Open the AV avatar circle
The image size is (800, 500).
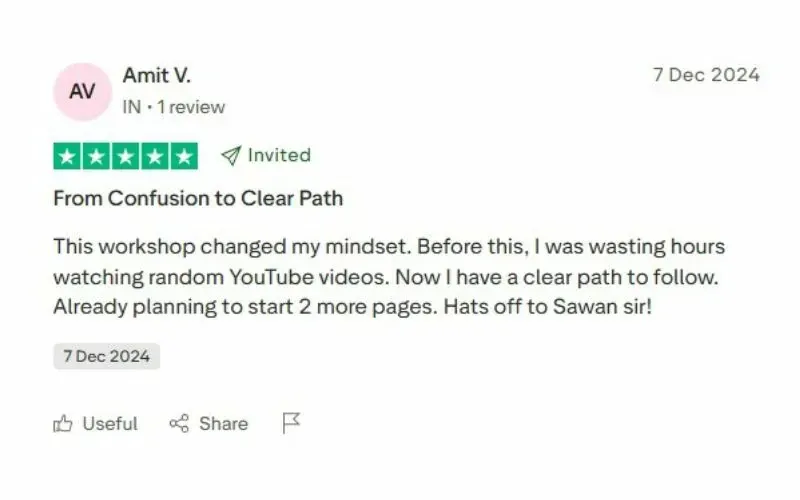tap(82, 92)
